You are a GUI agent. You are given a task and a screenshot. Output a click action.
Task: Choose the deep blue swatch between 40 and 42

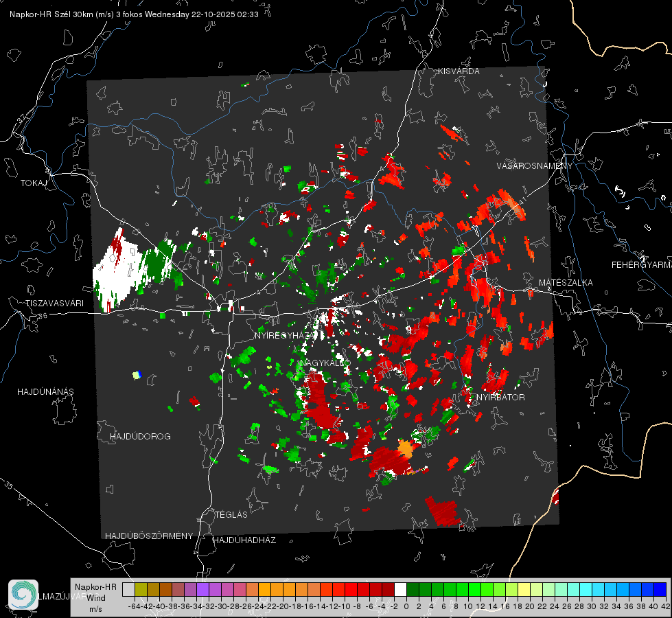pos(660,589)
